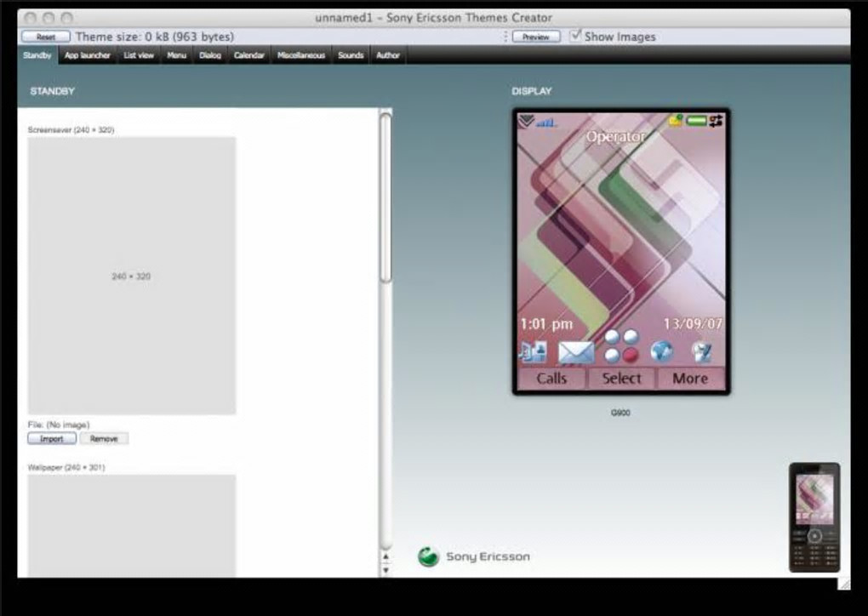
Task: Click the wallpaper image placeholder
Action: 132,526
